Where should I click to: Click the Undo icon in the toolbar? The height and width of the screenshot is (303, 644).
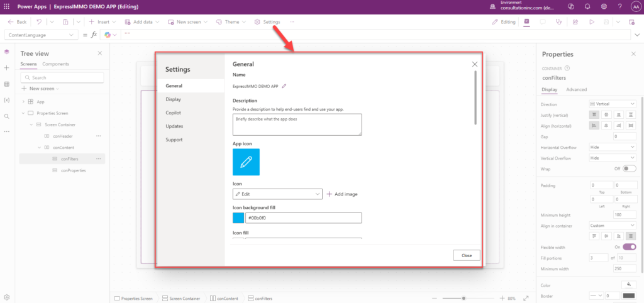coord(39,22)
